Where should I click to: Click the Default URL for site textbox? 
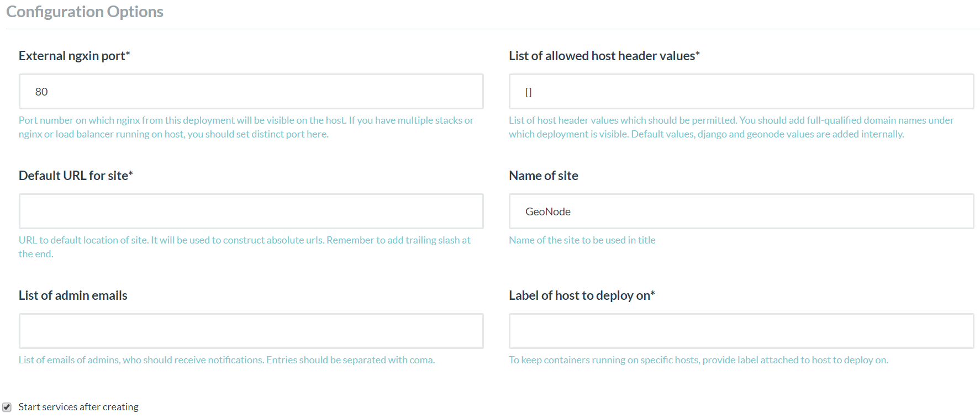click(251, 211)
